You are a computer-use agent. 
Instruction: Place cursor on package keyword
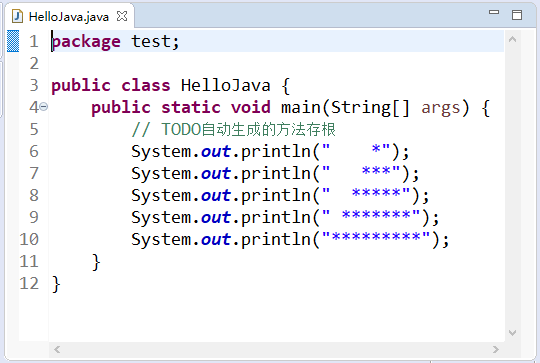pos(86,42)
